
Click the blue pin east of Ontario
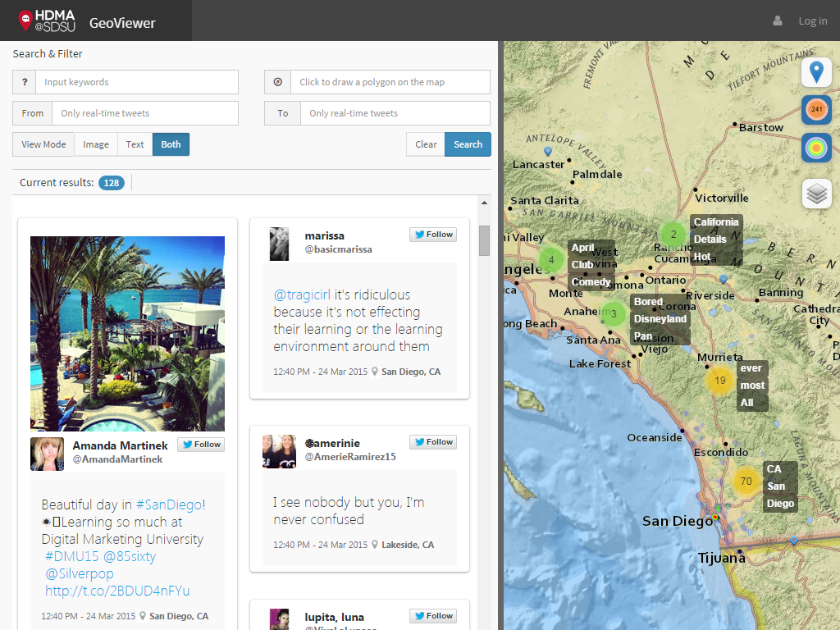pos(724,279)
